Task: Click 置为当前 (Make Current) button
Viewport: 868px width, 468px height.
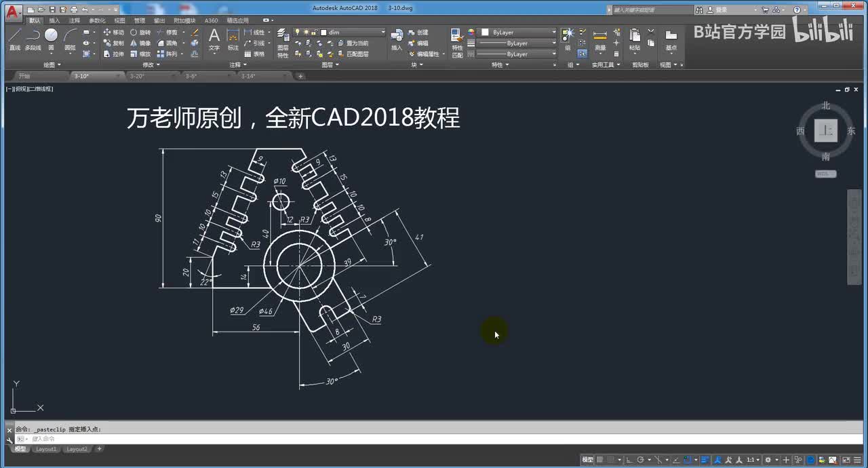Action: coord(353,43)
